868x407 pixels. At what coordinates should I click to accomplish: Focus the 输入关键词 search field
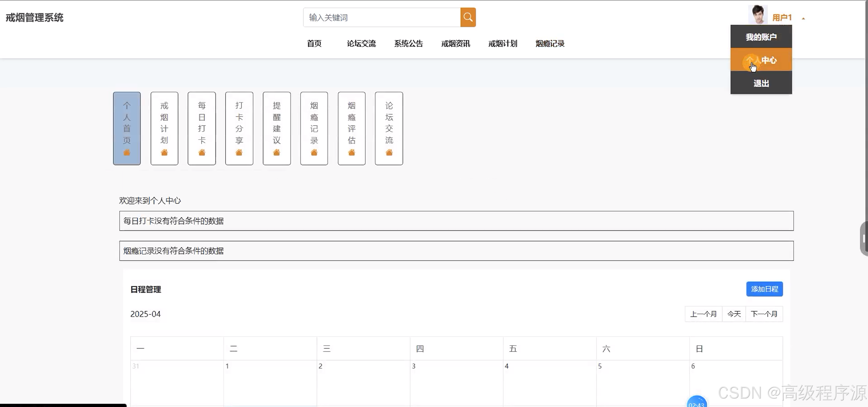click(381, 18)
